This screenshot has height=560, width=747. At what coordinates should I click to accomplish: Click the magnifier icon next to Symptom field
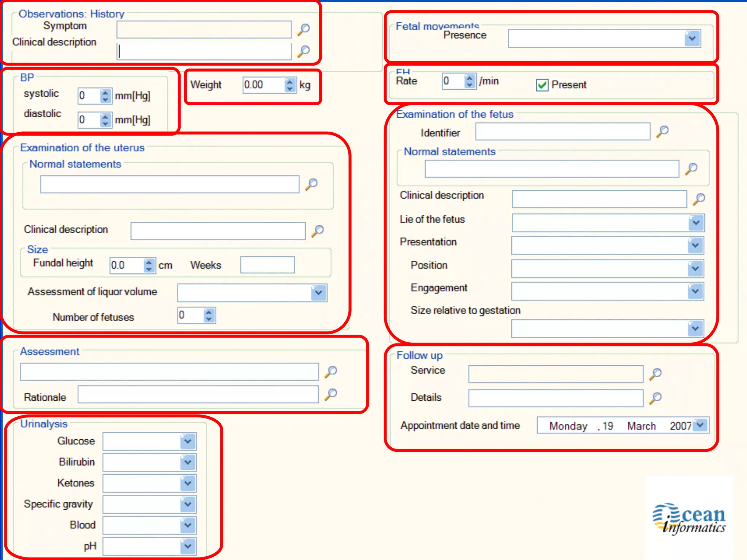pyautogui.click(x=303, y=30)
